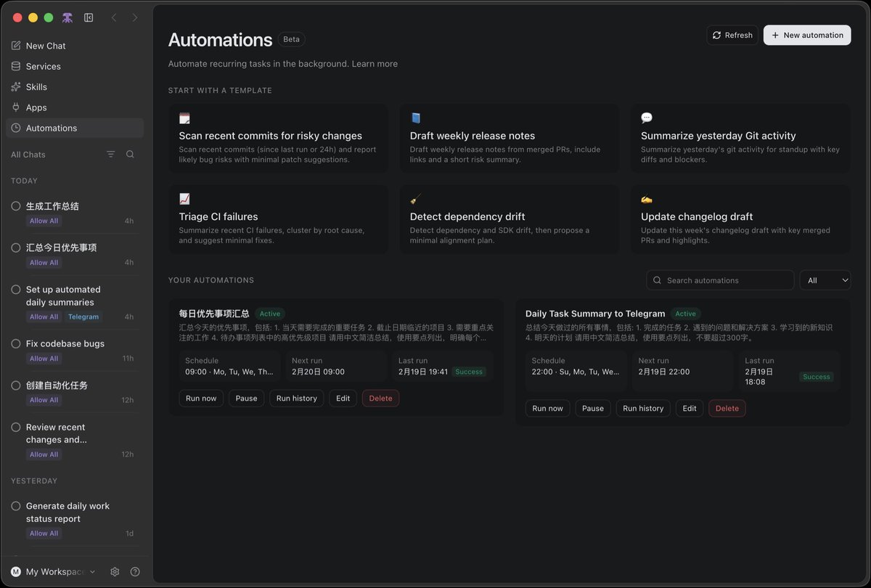Edit the Daily Task Summary to Telegram automation

click(x=690, y=409)
